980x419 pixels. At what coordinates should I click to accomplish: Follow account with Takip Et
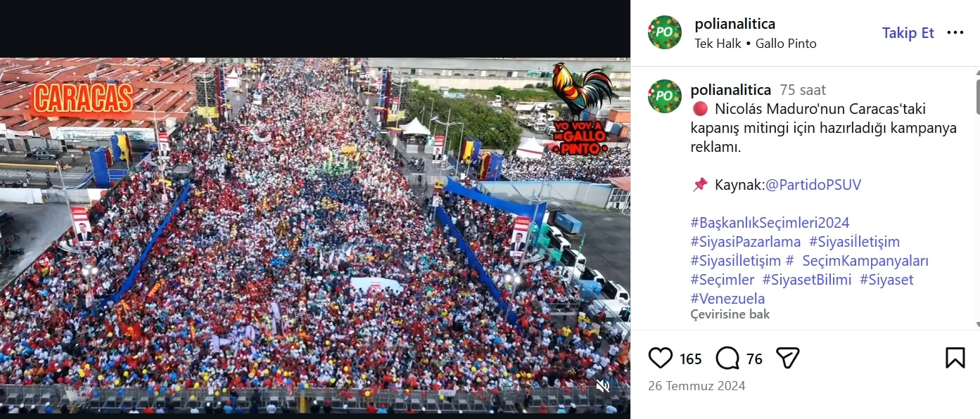point(908,33)
